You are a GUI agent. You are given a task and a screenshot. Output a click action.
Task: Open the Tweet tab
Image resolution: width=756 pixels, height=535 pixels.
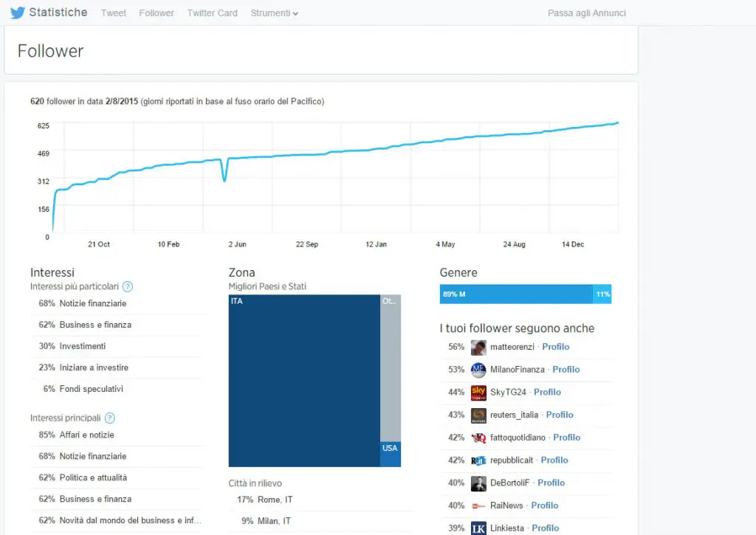point(113,13)
